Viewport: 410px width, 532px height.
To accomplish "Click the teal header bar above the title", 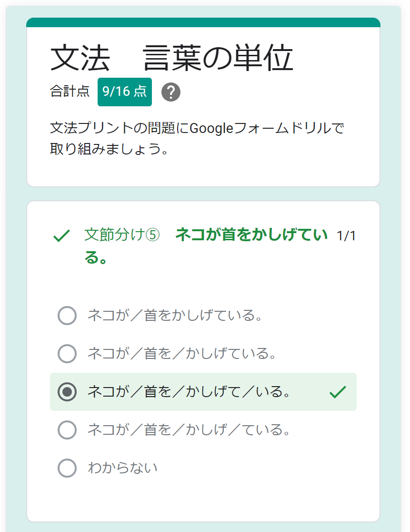I will (x=203, y=22).
